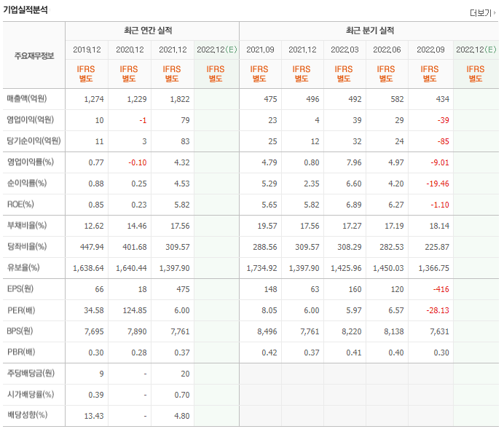The image size is (504, 429).
Task: Click the payout ratio value 4.80
Action: (182, 416)
